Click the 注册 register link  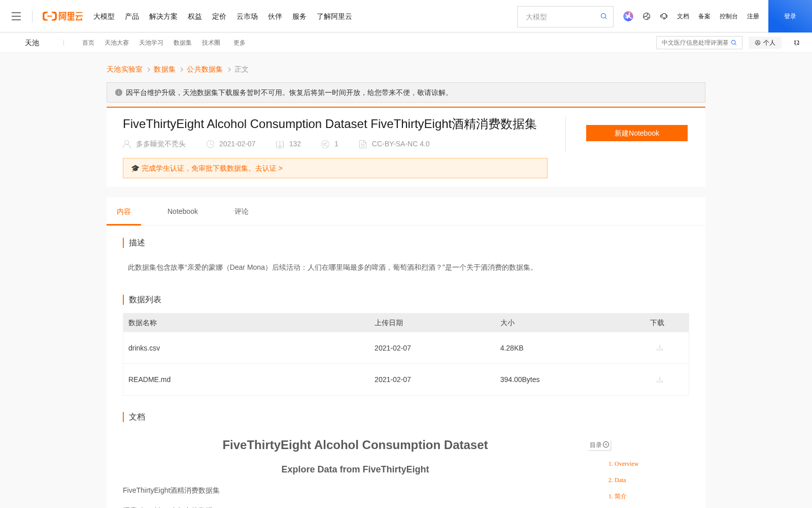click(753, 16)
